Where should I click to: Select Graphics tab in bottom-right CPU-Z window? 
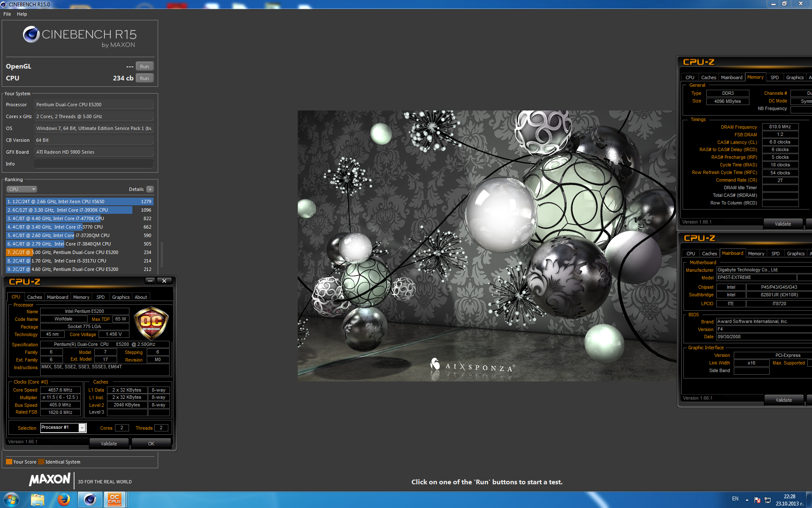(x=796, y=254)
